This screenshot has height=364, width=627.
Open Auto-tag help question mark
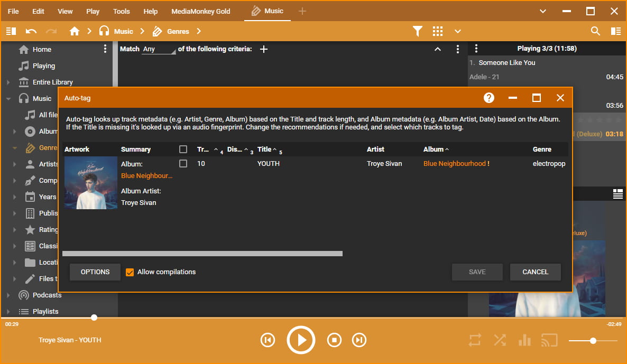[488, 98]
